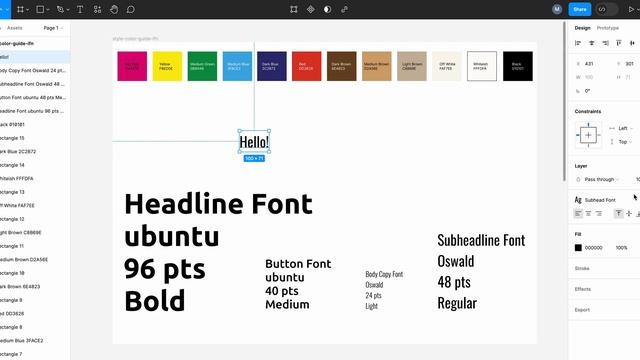Set text alignment to right

599,213
